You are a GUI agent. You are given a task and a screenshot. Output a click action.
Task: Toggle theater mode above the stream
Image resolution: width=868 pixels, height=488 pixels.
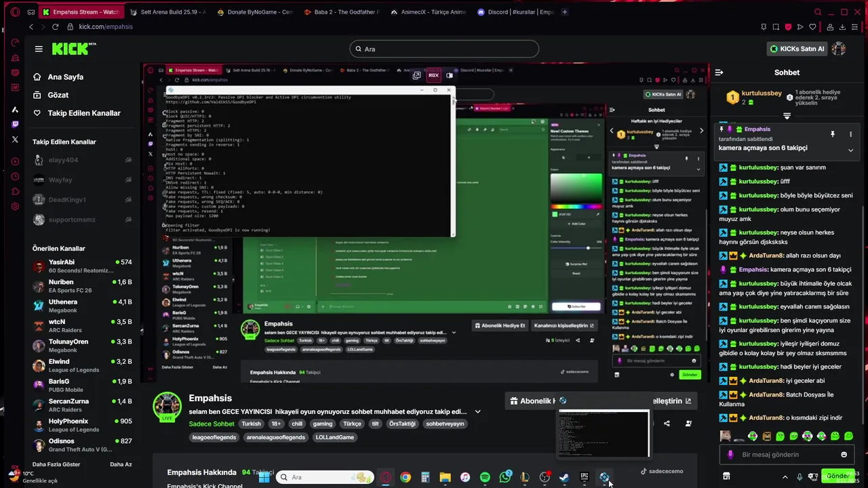click(x=450, y=75)
